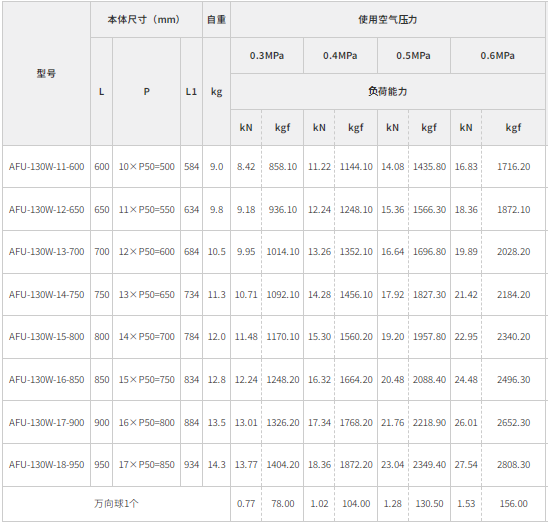548x525 pixels.
Task: Select the 2808.30 kgf value
Action: pos(513,465)
